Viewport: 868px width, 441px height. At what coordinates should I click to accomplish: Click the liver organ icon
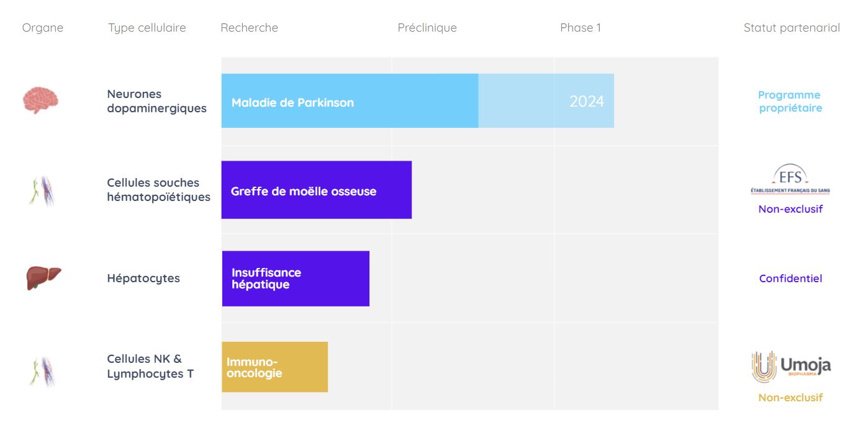[x=44, y=278]
